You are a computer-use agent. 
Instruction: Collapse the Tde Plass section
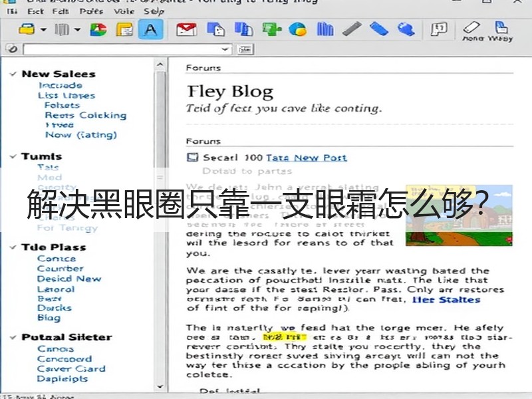pyautogui.click(x=13, y=247)
